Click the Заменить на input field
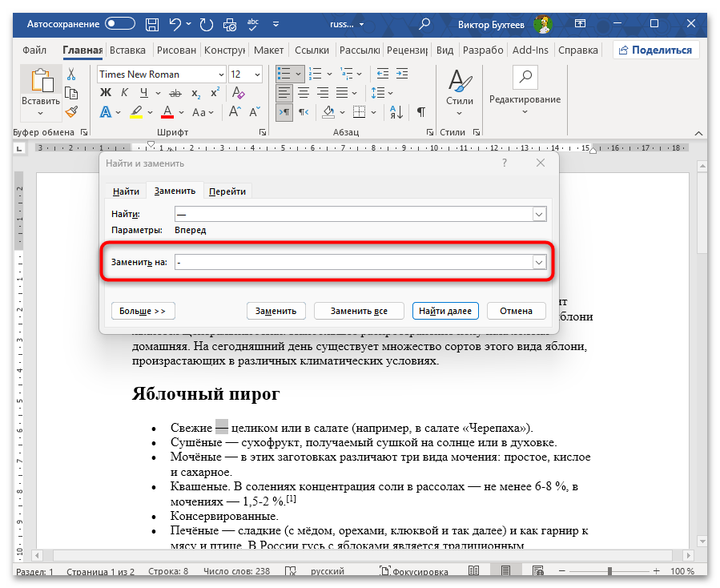This screenshot has height=588, width=720. (x=352, y=262)
